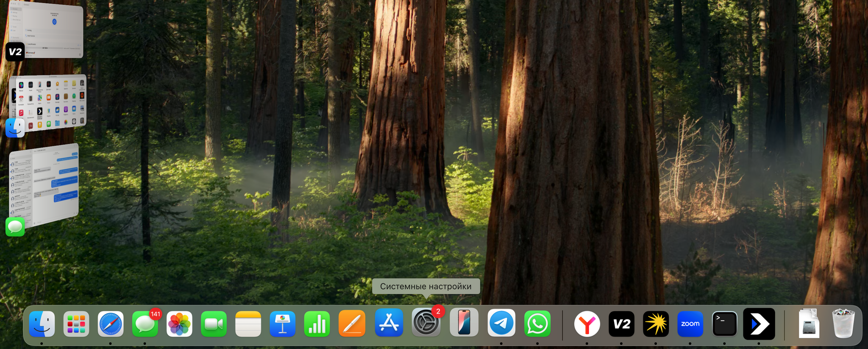Open Messages with the 141 badge

[x=145, y=324]
